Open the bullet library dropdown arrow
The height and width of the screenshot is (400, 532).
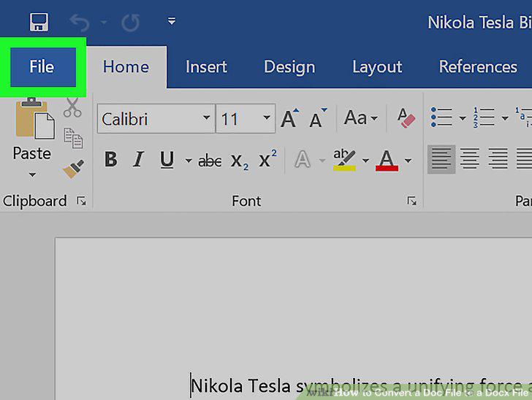(x=463, y=118)
